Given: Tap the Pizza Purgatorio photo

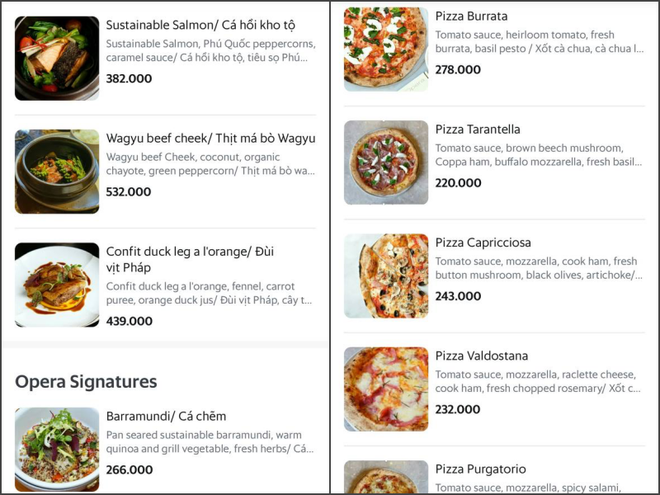Looking at the screenshot, I should coord(386,477).
